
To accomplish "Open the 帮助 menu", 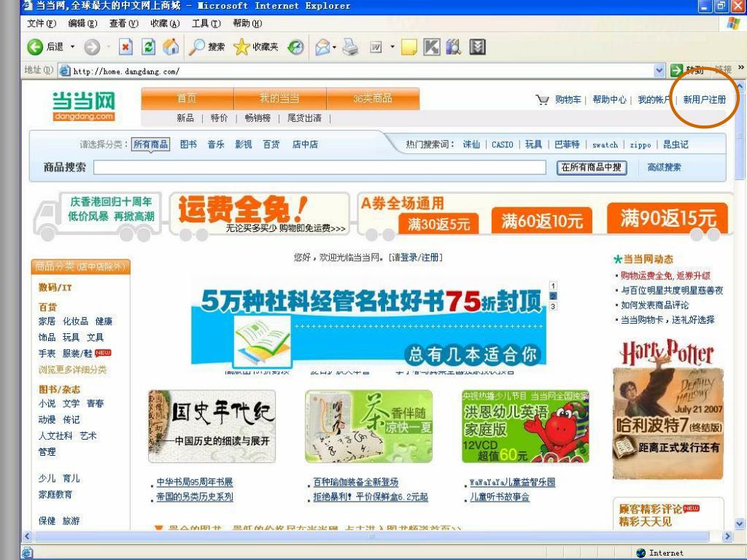I will pos(247,23).
